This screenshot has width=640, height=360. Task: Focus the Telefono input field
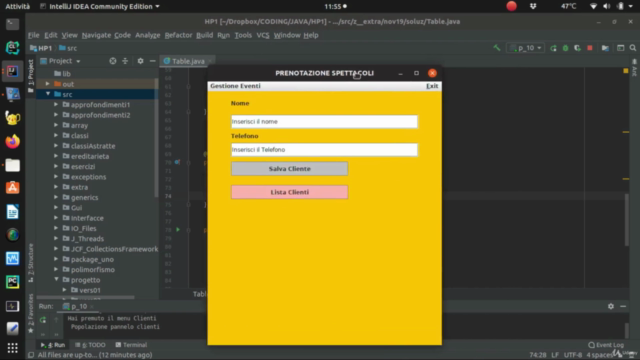pos(324,150)
